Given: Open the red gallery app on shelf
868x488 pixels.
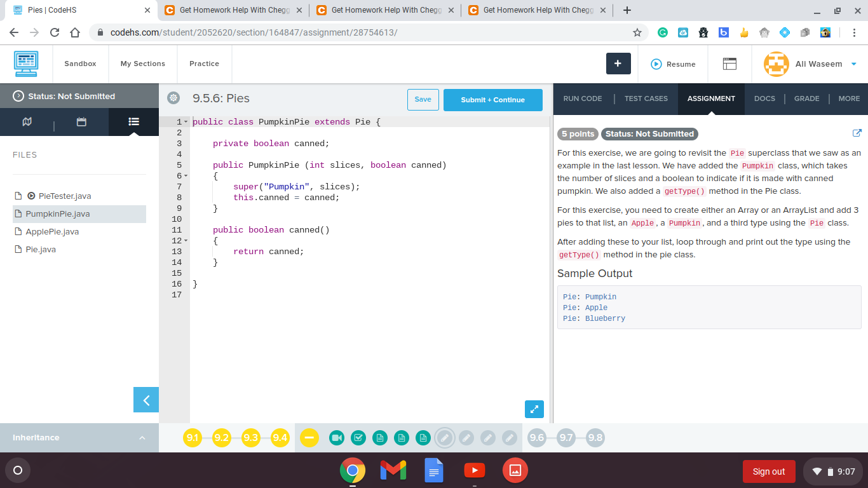Looking at the screenshot, I should pyautogui.click(x=515, y=471).
